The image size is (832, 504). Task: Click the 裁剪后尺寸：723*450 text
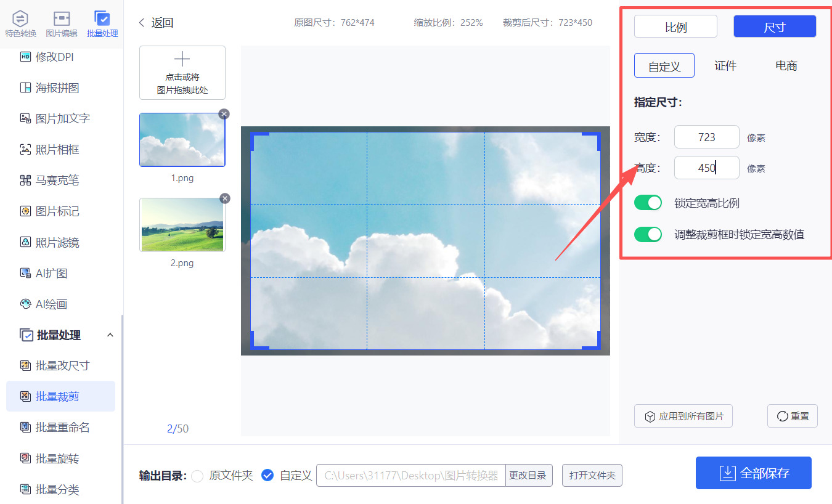point(547,23)
